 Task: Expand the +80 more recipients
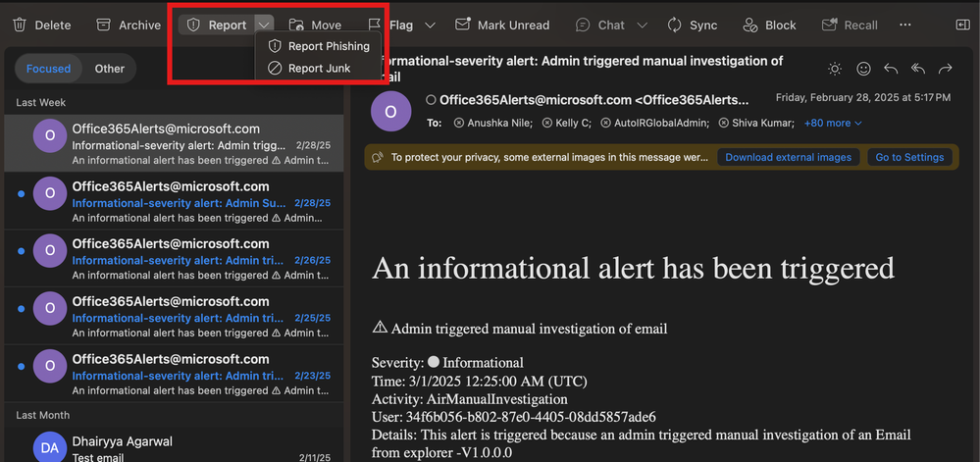pyautogui.click(x=833, y=124)
